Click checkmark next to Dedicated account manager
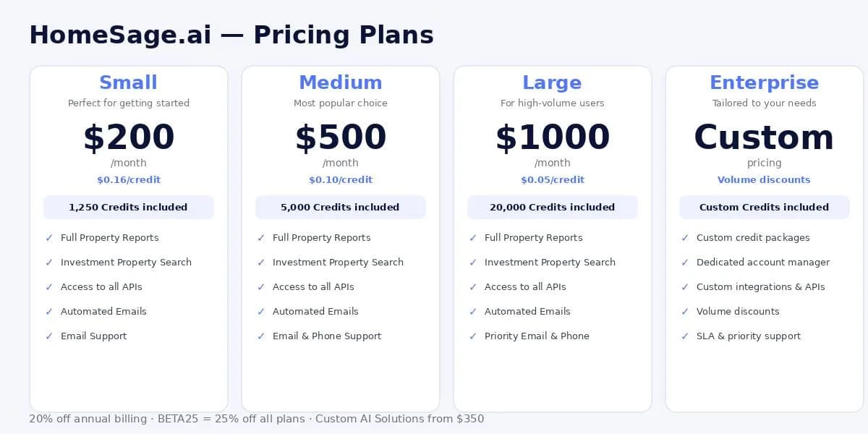The width and height of the screenshot is (868, 434). coord(685,263)
